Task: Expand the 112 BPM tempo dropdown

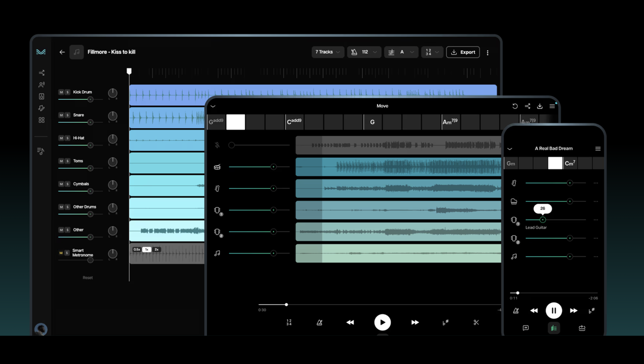Action: point(364,52)
